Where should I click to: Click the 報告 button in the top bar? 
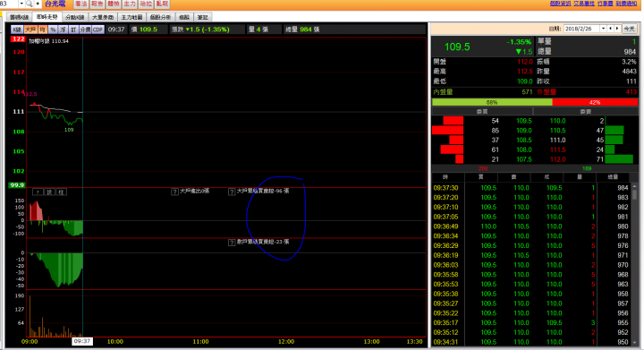[97, 4]
